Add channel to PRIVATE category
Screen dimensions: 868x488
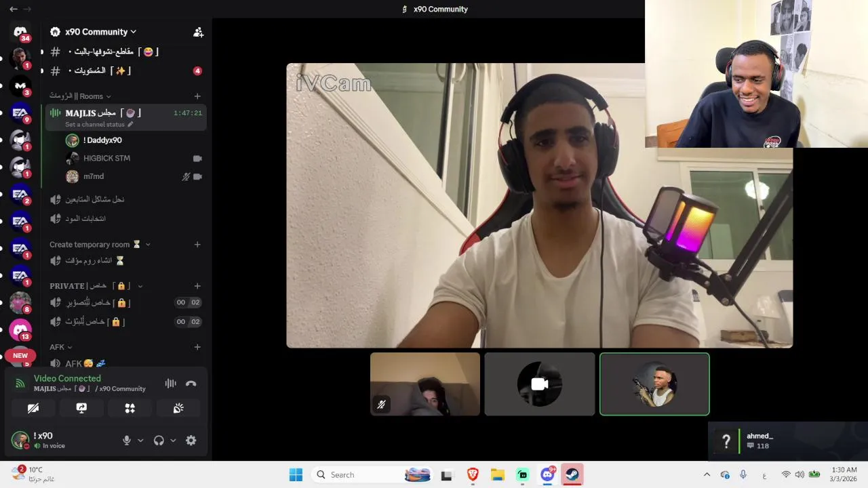point(197,286)
